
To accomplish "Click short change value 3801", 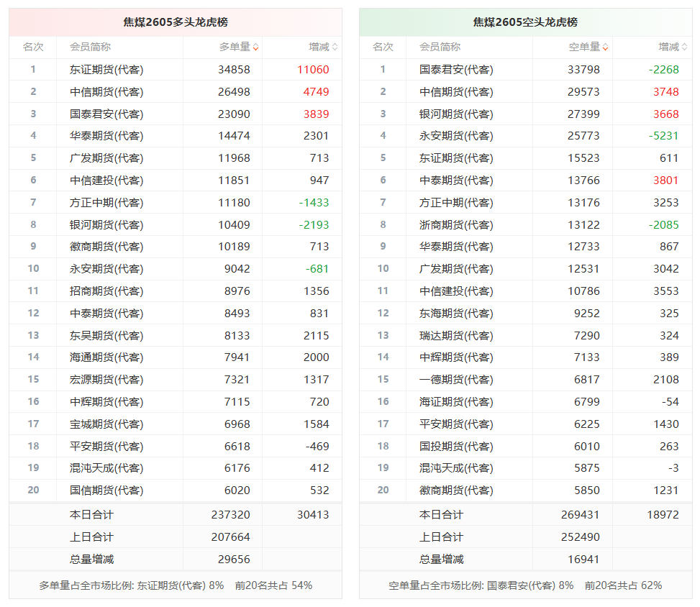I will (666, 181).
